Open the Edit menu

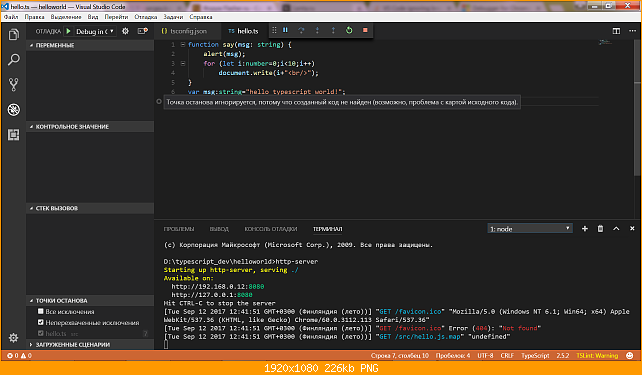(x=34, y=17)
